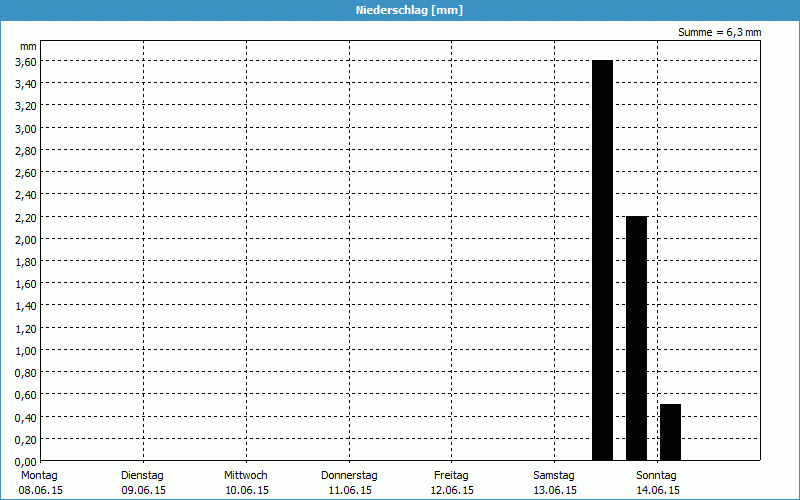Image resolution: width=800 pixels, height=500 pixels.
Task: Click the 2,60 y-axis value
Action: click(x=26, y=172)
